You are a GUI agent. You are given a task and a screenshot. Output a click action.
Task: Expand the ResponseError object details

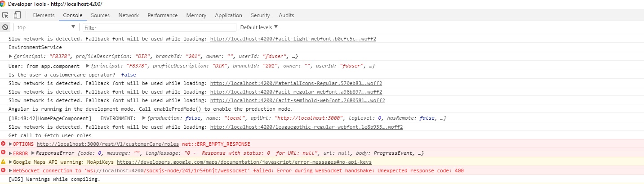(x=32, y=153)
